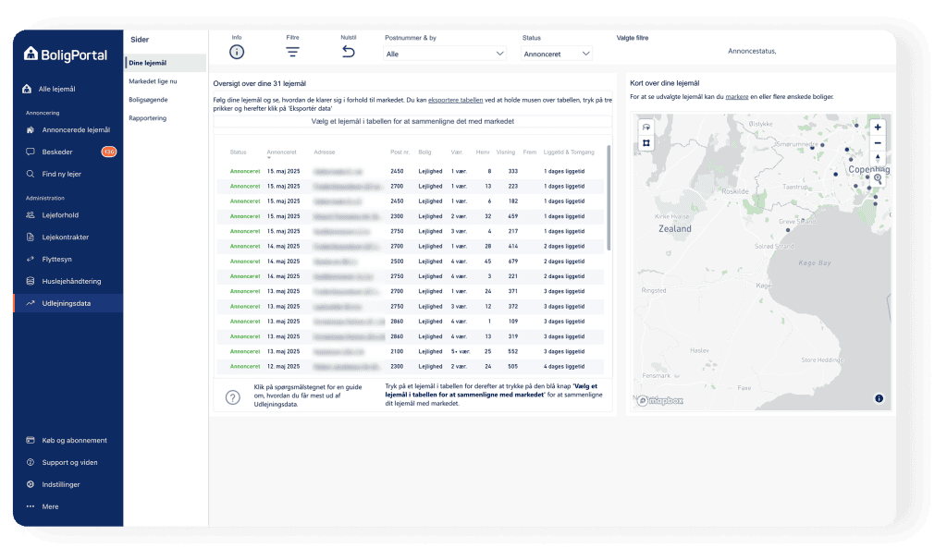Select the map lasso selection tool
The height and width of the screenshot is (560, 947).
646,127
